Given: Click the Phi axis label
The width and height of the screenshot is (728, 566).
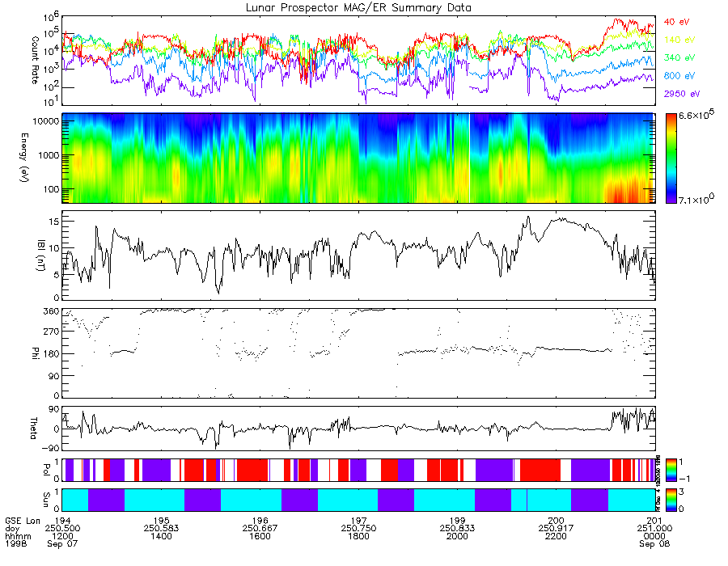Looking at the screenshot, I should click(x=35, y=353).
